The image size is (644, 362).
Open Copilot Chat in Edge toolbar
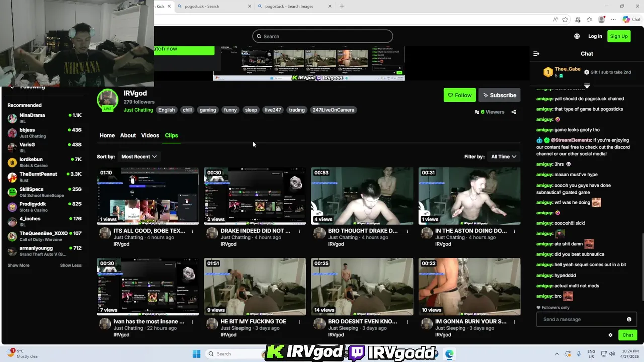[x=631, y=20]
